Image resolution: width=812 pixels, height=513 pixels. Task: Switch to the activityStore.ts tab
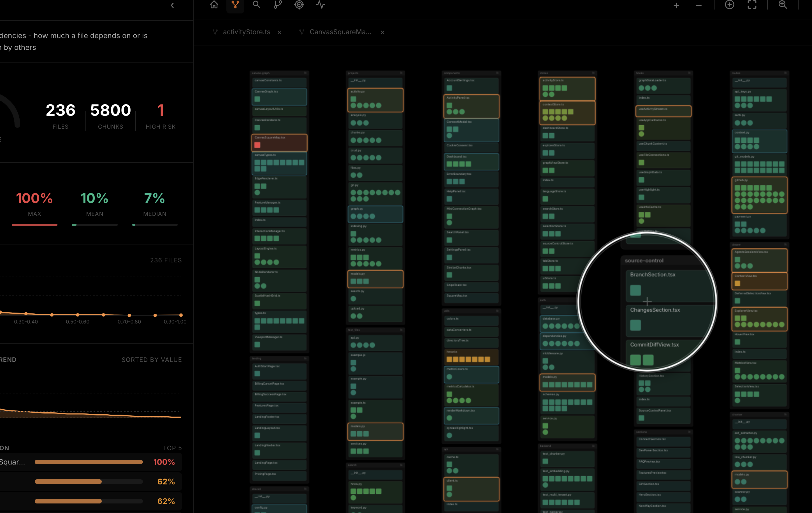coord(246,32)
